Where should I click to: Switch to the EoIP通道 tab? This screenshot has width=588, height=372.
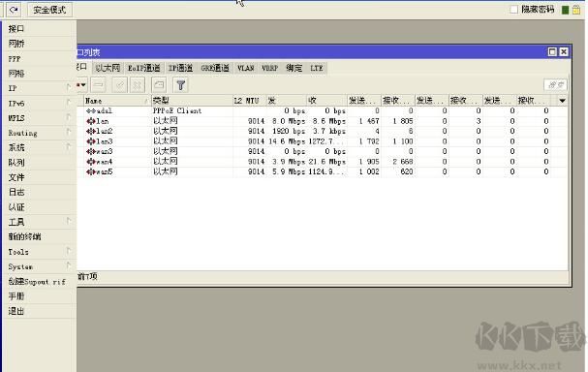click(144, 68)
